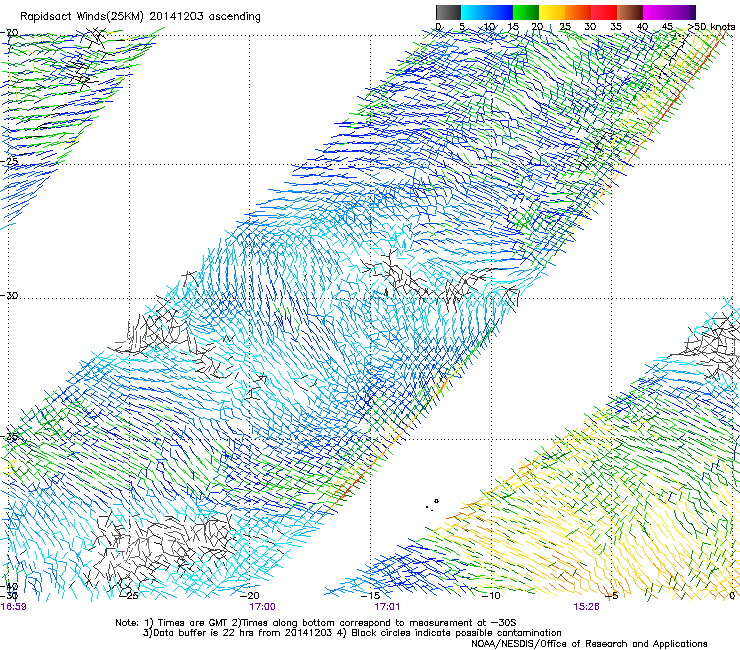
Task: Click the '25' legend scale label
Action: (x=565, y=27)
